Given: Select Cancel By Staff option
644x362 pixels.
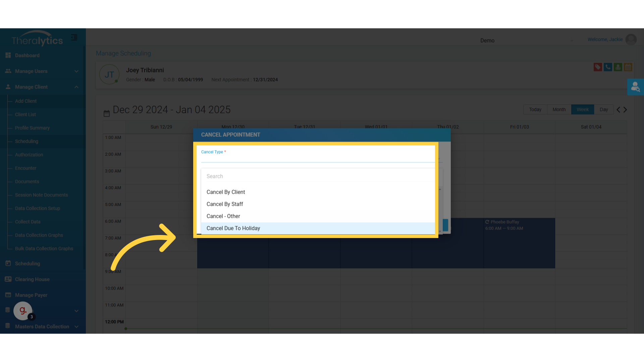Looking at the screenshot, I should click(x=225, y=204).
